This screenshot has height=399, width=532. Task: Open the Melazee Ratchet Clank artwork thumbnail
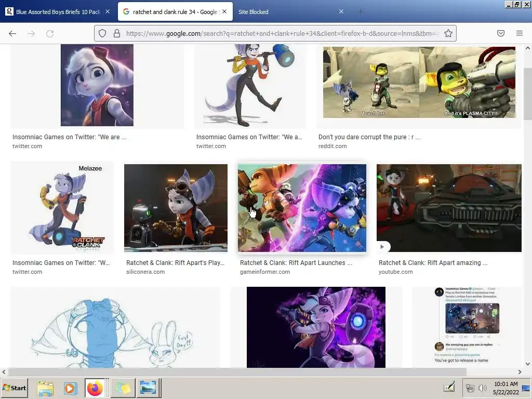[x=62, y=208]
